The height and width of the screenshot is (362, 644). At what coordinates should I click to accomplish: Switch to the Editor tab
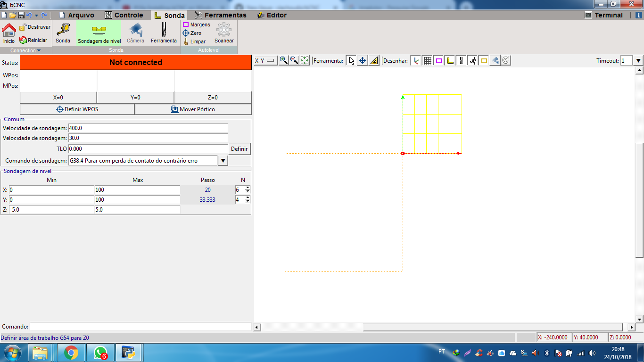pyautogui.click(x=272, y=15)
